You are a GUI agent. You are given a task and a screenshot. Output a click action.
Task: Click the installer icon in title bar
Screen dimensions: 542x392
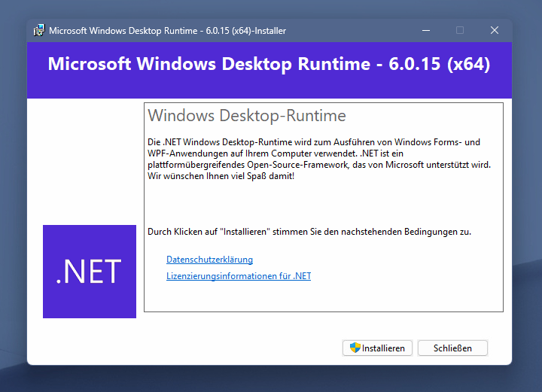[39, 30]
